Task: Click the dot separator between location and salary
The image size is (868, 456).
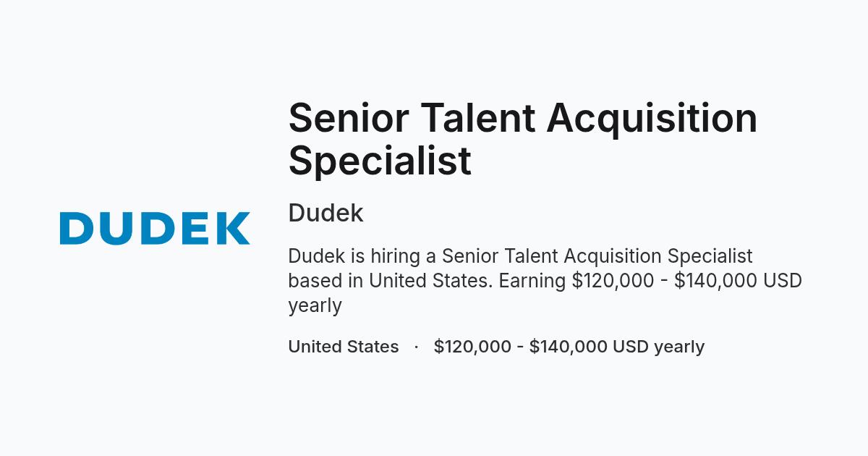Action: click(417, 347)
